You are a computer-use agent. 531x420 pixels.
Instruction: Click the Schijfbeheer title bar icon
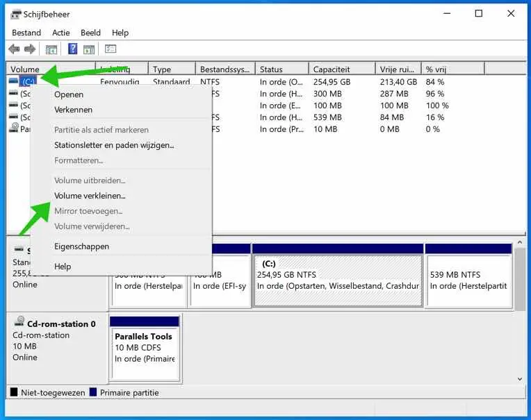[x=15, y=14]
